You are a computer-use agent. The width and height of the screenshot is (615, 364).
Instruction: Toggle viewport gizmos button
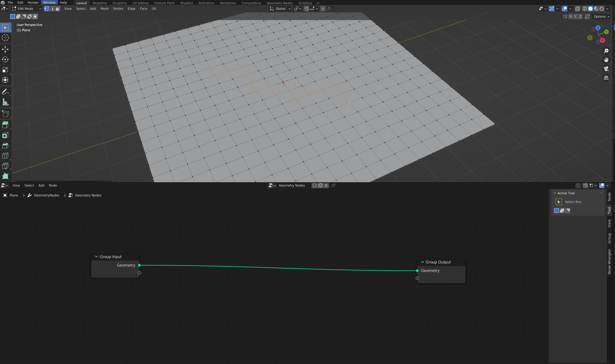[552, 9]
